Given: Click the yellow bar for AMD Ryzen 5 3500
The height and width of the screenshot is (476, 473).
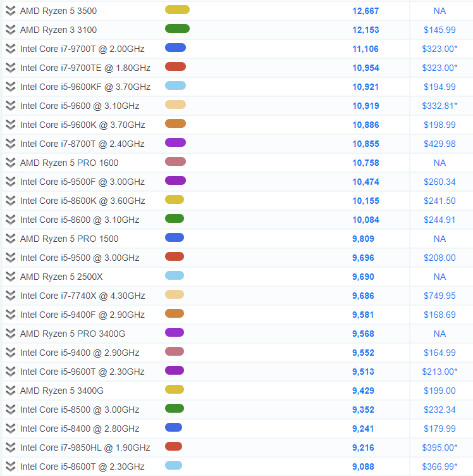Looking at the screenshot, I should pos(177,9).
